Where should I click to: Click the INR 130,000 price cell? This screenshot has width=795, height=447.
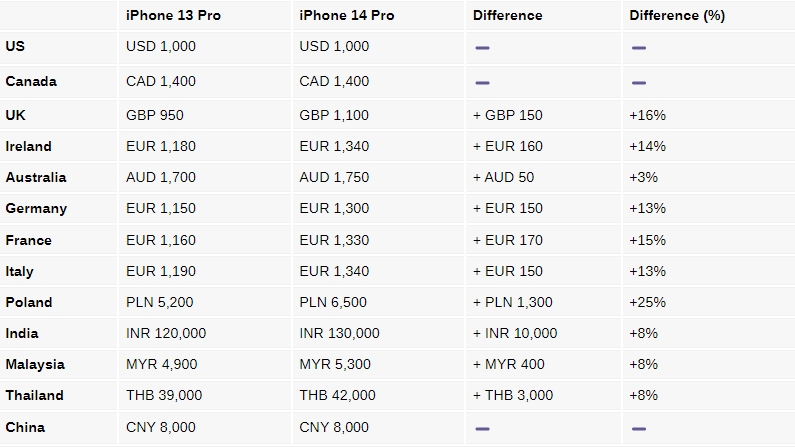pos(339,333)
